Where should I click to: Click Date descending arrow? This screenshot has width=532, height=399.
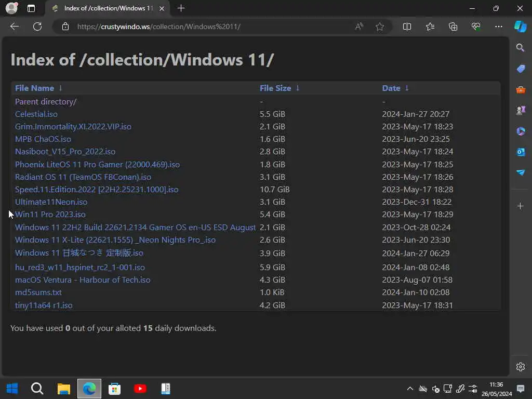pyautogui.click(x=407, y=88)
